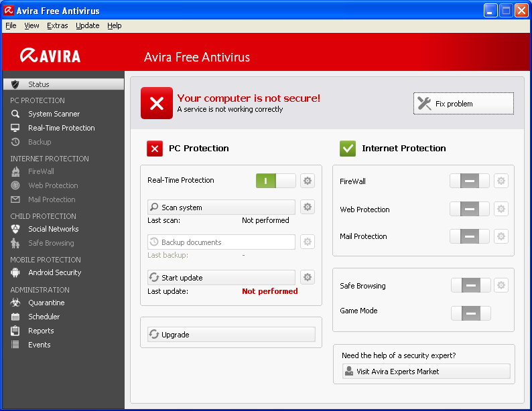Click the Scan system button
Viewport: 532px width, 411px height.
pos(221,207)
